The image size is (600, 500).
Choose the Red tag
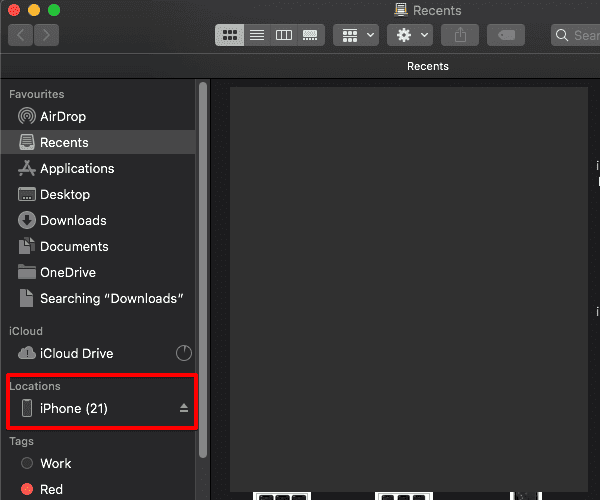[51, 489]
